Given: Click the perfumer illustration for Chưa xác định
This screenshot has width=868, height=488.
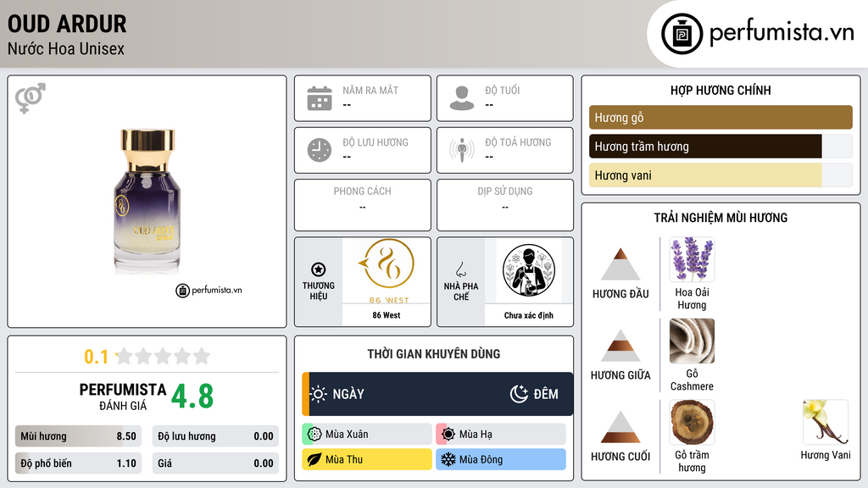Looking at the screenshot, I should coord(529,270).
